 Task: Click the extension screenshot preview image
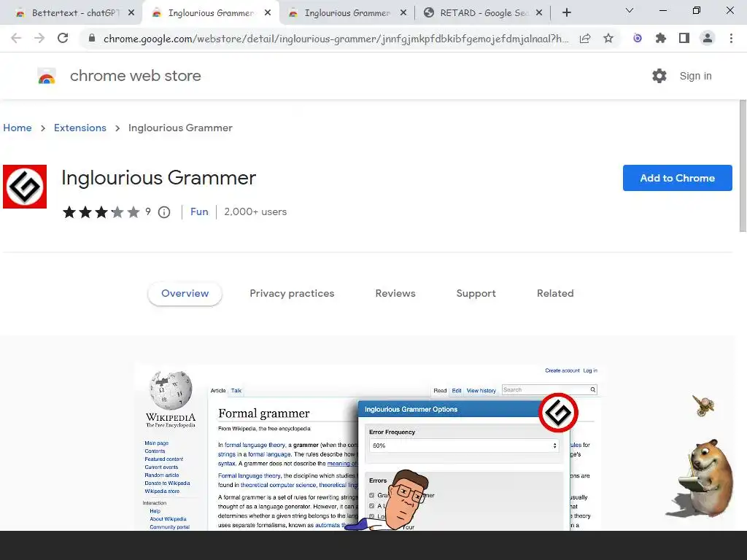coord(368,447)
